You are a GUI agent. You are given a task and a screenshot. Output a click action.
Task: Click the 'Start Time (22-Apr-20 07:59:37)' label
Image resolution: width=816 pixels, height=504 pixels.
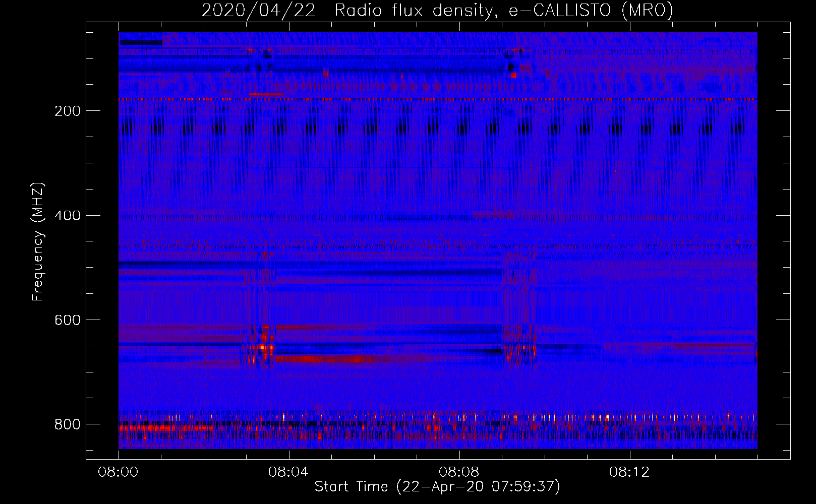point(437,487)
